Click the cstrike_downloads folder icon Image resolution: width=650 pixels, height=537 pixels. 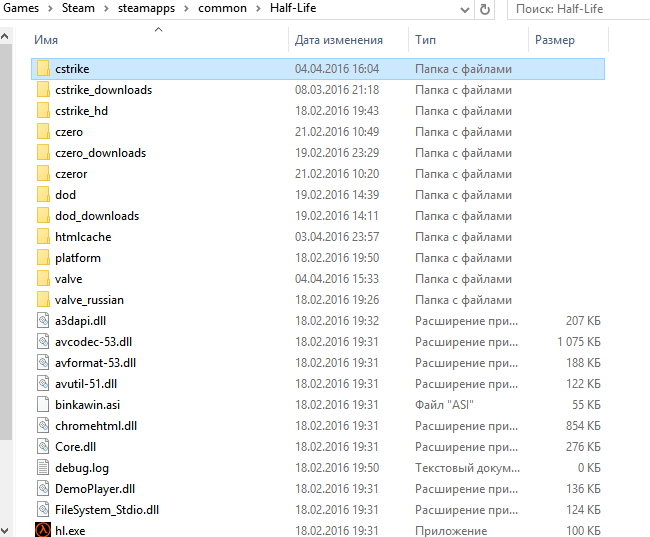[x=43, y=90]
